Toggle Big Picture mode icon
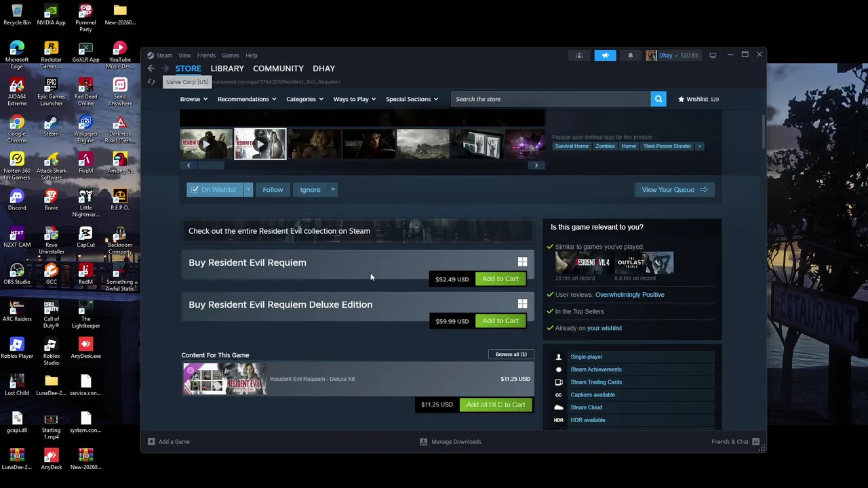This screenshot has height=488, width=868. [x=713, y=56]
